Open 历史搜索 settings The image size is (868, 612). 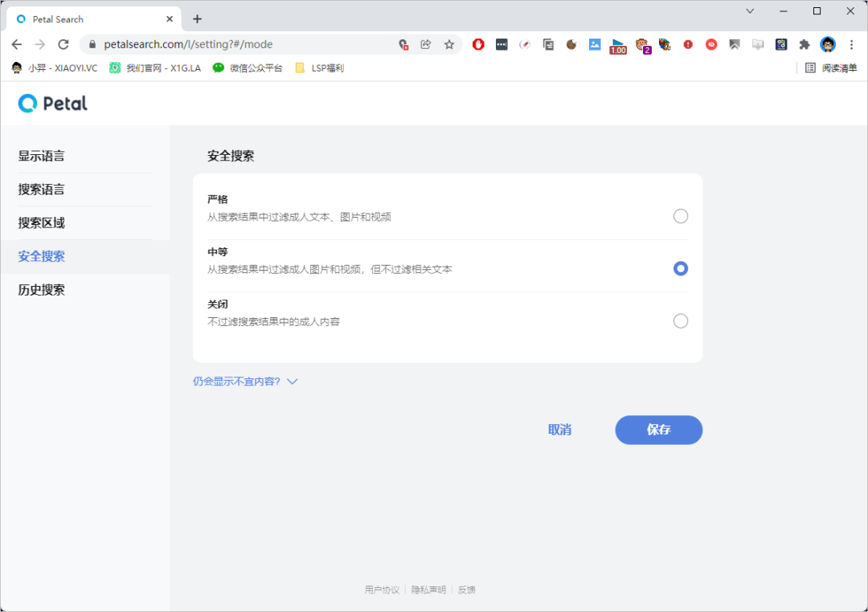pyautogui.click(x=41, y=289)
